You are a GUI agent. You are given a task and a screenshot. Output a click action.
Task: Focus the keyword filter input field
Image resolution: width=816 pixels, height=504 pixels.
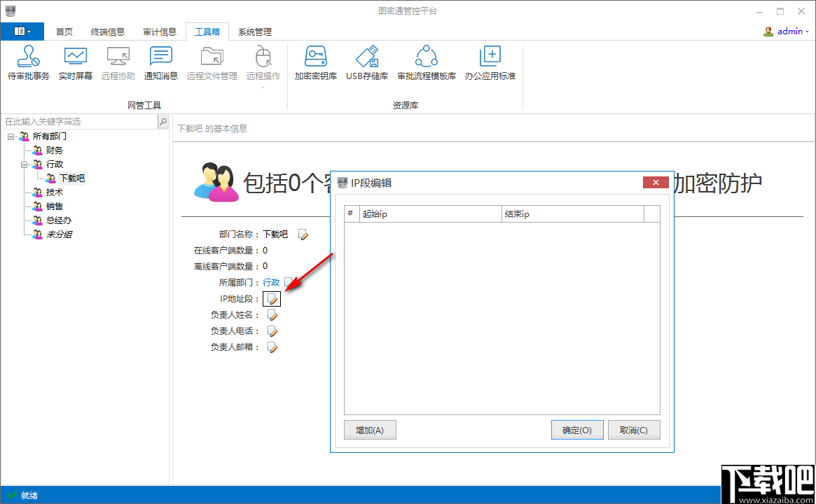tap(80, 122)
